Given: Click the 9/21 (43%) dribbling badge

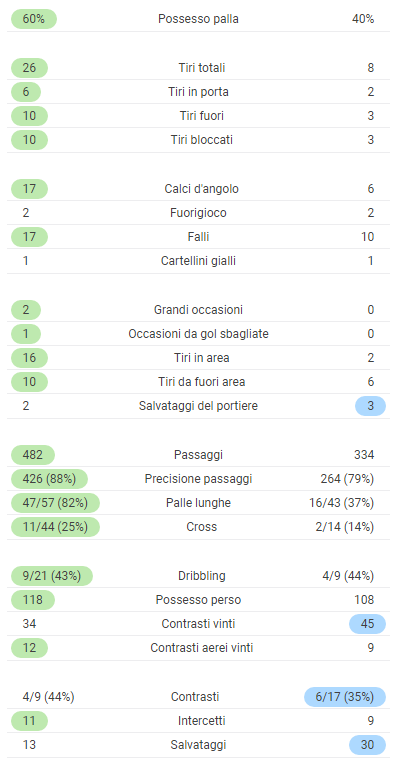Looking at the screenshot, I should click(52, 576).
